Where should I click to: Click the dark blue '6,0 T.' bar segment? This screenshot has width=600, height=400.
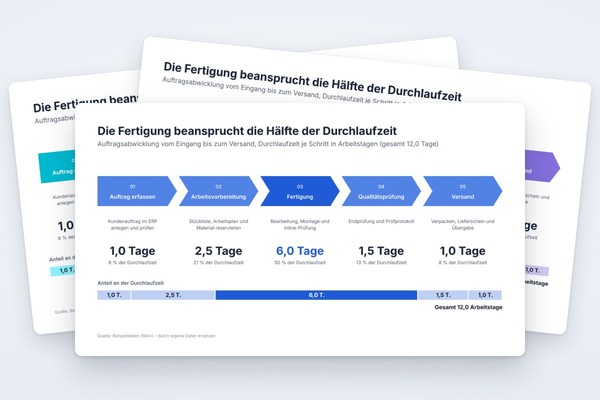click(x=316, y=295)
